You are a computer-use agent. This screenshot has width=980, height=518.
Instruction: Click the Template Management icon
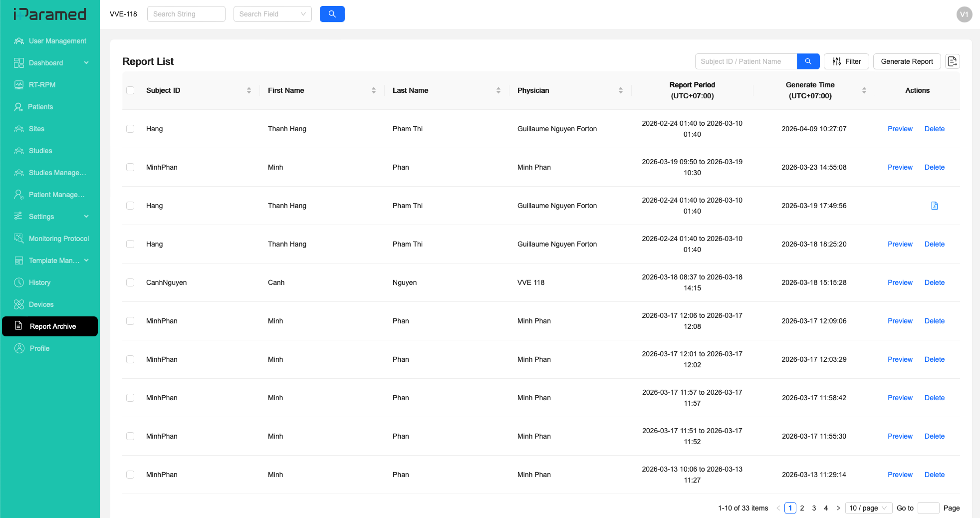pyautogui.click(x=19, y=260)
